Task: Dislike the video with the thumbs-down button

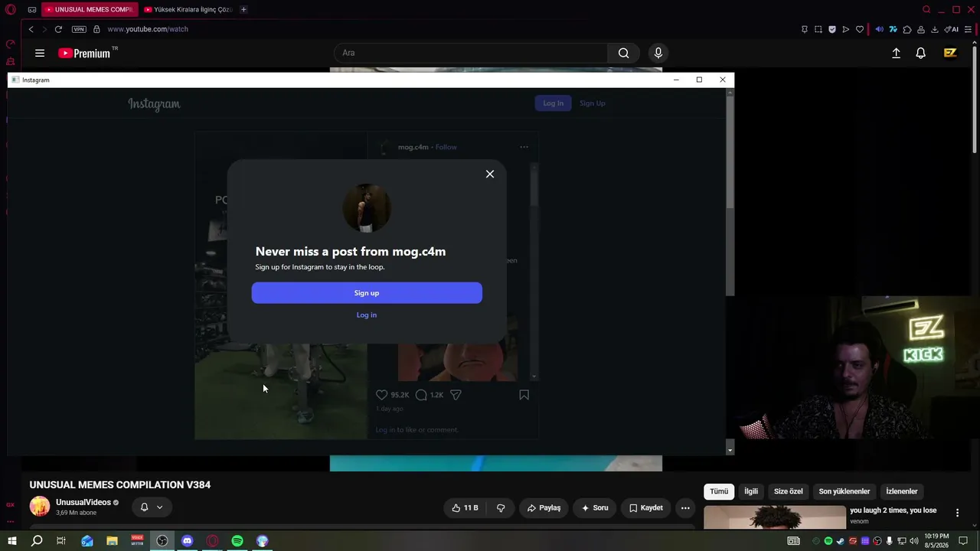Action: point(501,507)
